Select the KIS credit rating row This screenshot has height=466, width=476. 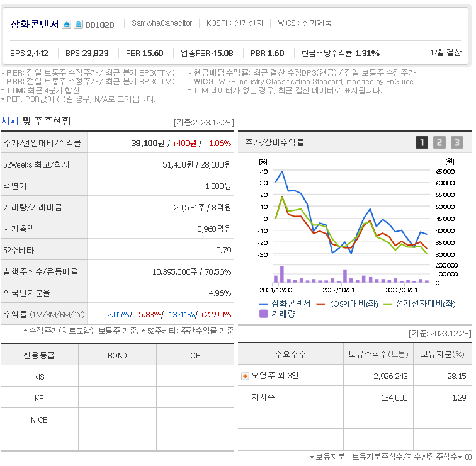tap(117, 377)
